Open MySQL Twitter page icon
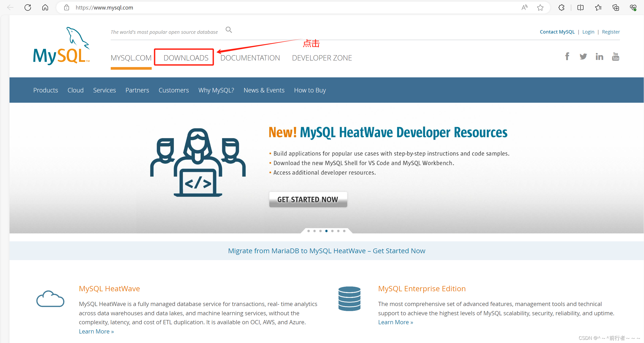Viewport: 644px width, 343px height. (583, 57)
